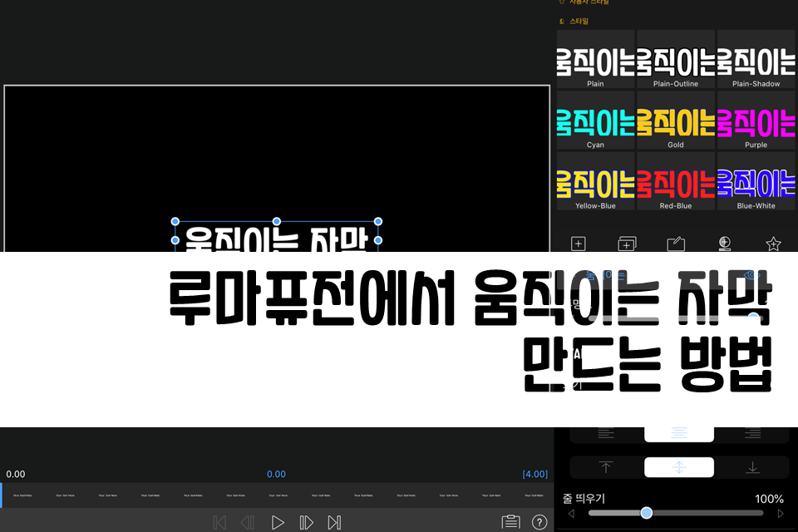The width and height of the screenshot is (798, 532).
Task: Click the 줄 띄우기 label
Action: coord(584,499)
